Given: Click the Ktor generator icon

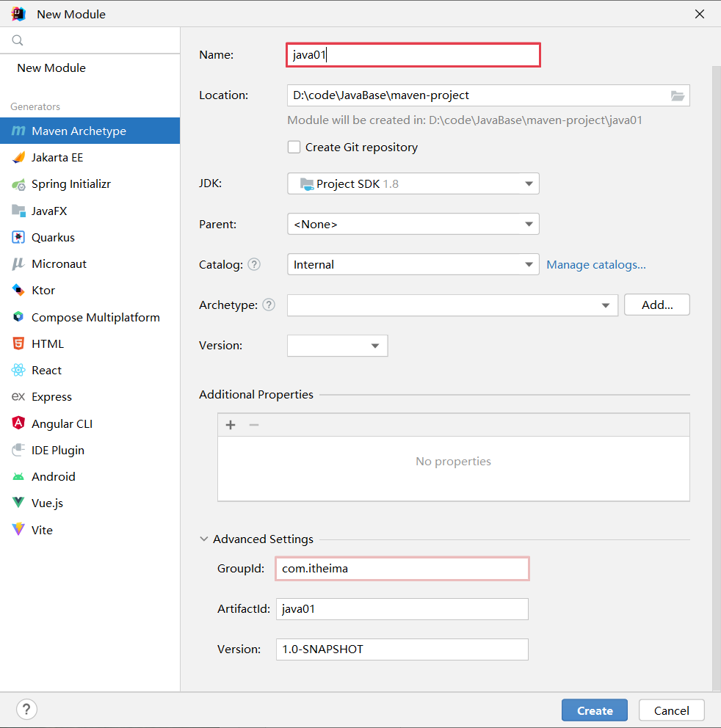Looking at the screenshot, I should pyautogui.click(x=18, y=290).
